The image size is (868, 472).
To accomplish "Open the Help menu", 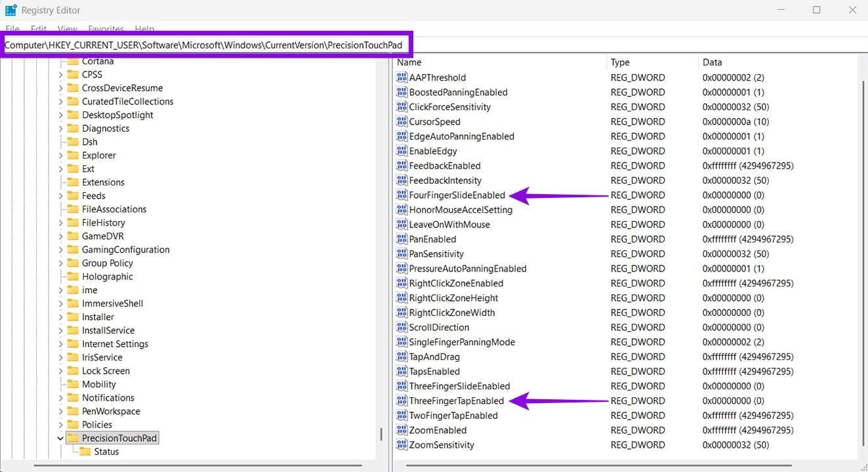I will click(144, 29).
